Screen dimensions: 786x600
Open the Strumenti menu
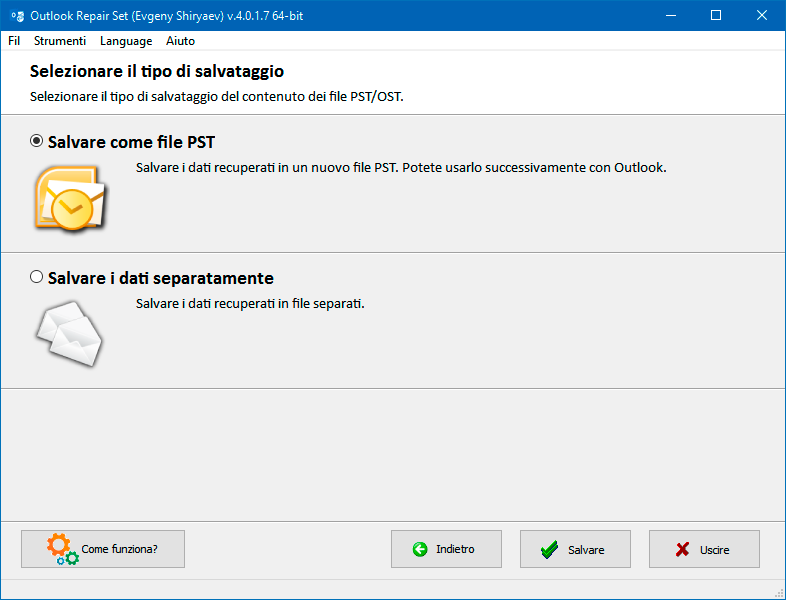tap(60, 41)
